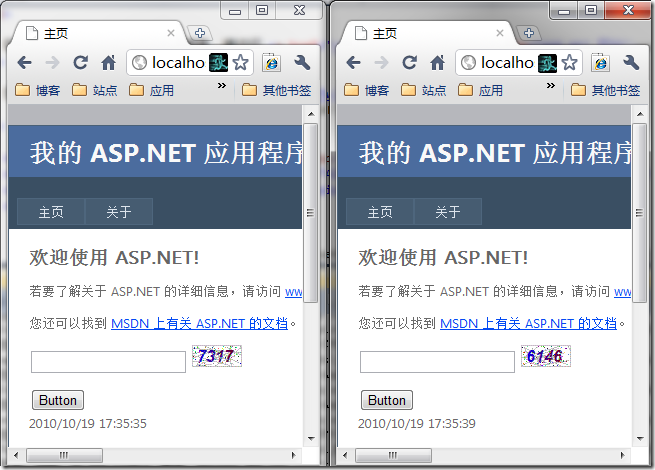Open 站点 bookmark folder in left window
655x470 pixels.
(94, 90)
